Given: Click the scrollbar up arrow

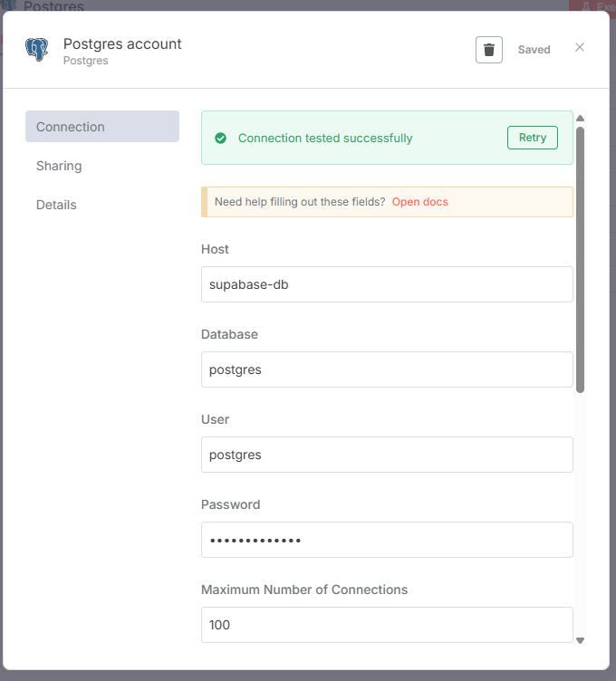Looking at the screenshot, I should [580, 118].
